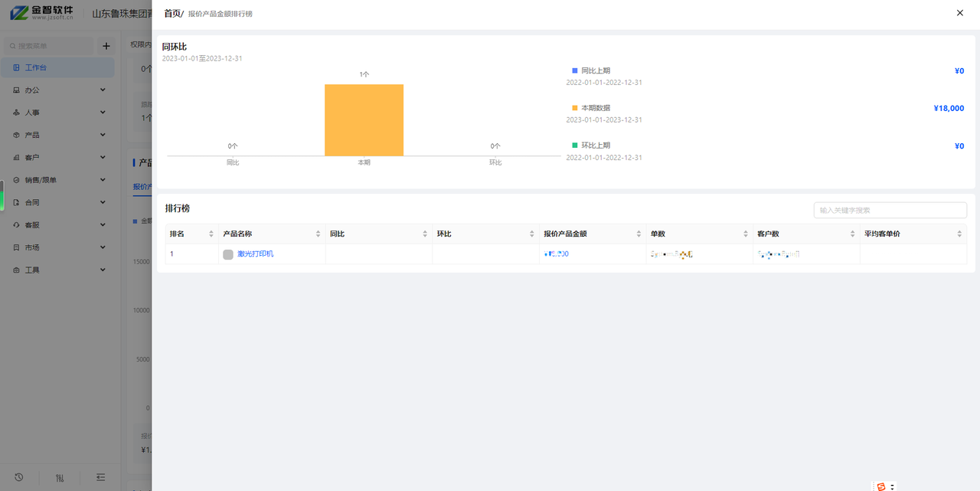
Task: Open the 激光打印机 product link
Action: point(255,254)
